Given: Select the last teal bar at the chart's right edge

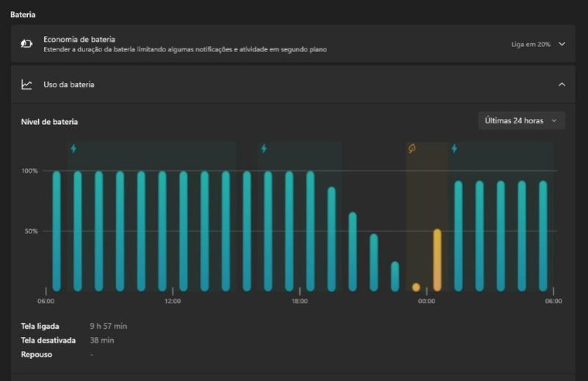Looking at the screenshot, I should (x=543, y=235).
